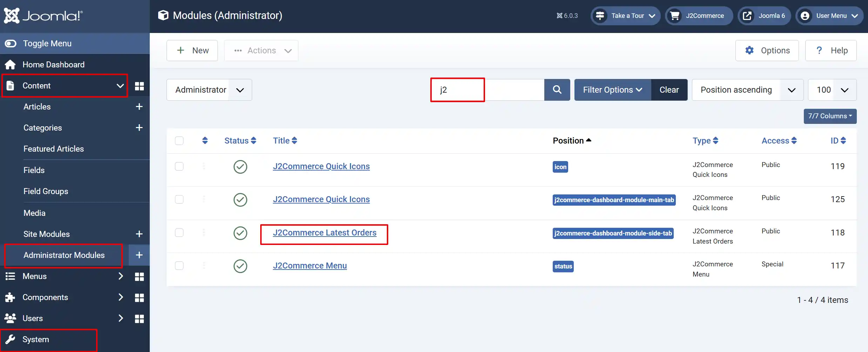868x352 pixels.
Task: Open the Administrator client dropdown
Action: (209, 90)
